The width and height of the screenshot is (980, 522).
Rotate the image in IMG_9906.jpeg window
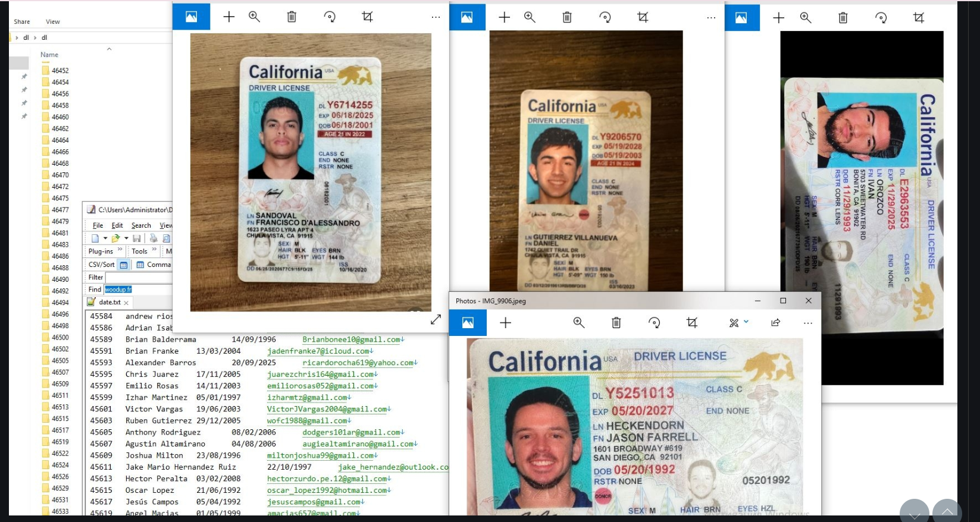(x=655, y=322)
